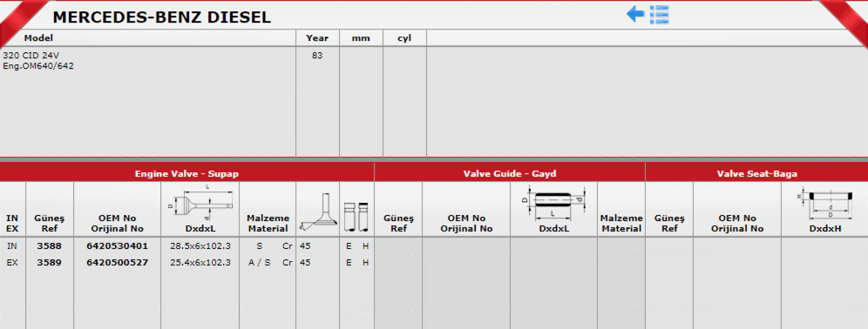868x329 pixels.
Task: Open the blue list view icon
Action: coord(660,15)
